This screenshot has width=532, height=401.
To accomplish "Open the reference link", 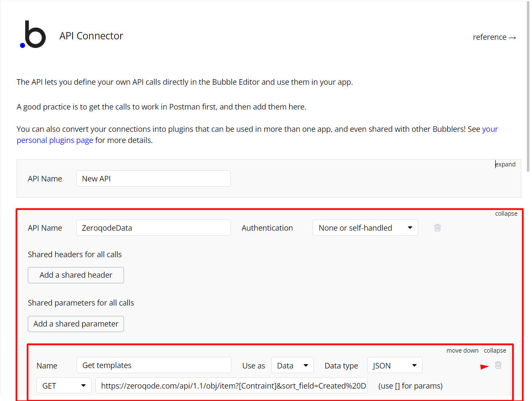I will [495, 37].
